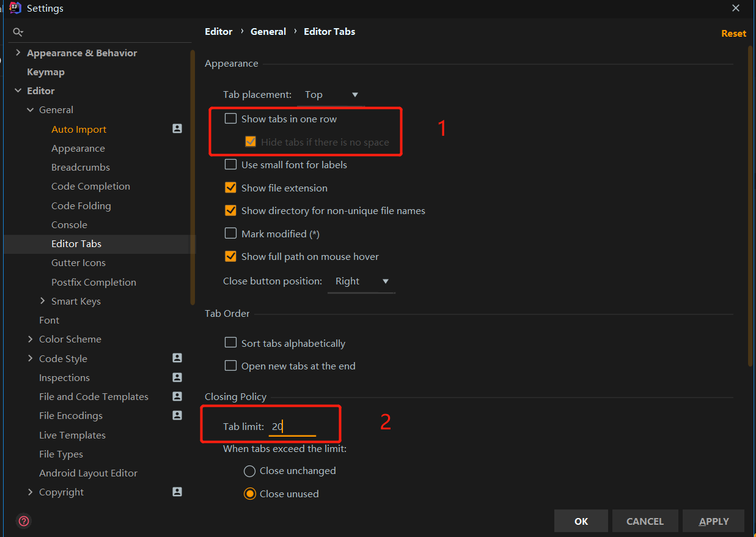756x537 pixels.
Task: Enable Sort tabs alphabetically
Action: pyautogui.click(x=230, y=343)
